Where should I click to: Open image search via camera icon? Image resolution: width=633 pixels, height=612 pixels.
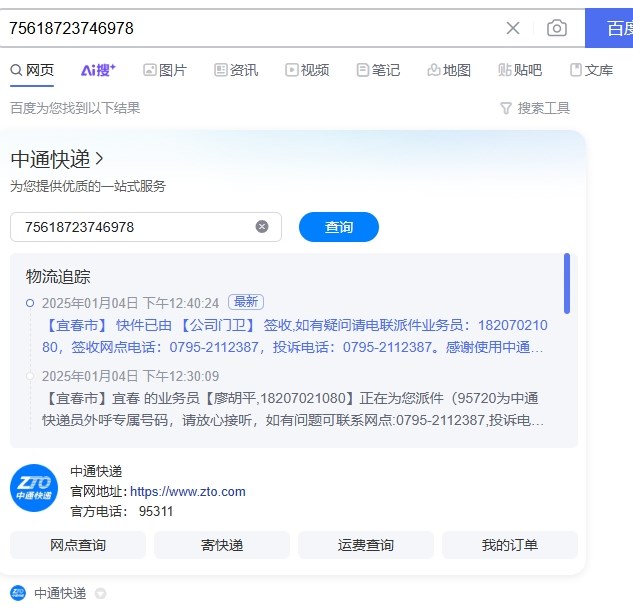pyautogui.click(x=557, y=28)
